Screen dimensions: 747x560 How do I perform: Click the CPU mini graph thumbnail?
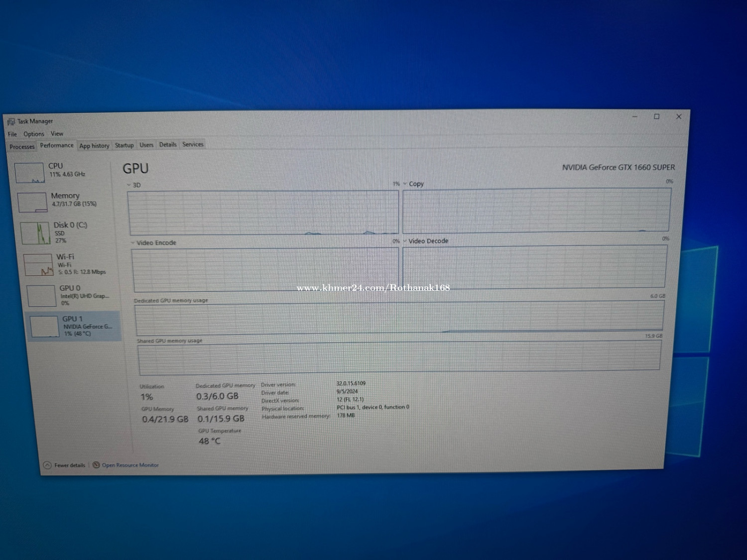click(x=29, y=173)
